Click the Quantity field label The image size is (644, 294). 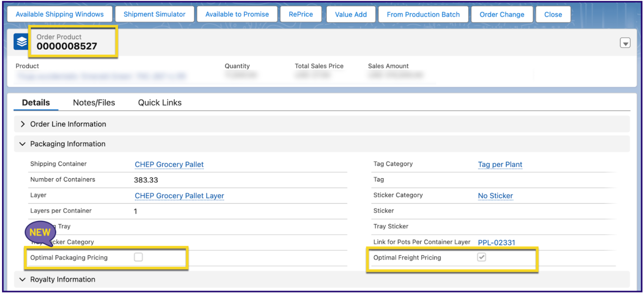[237, 66]
